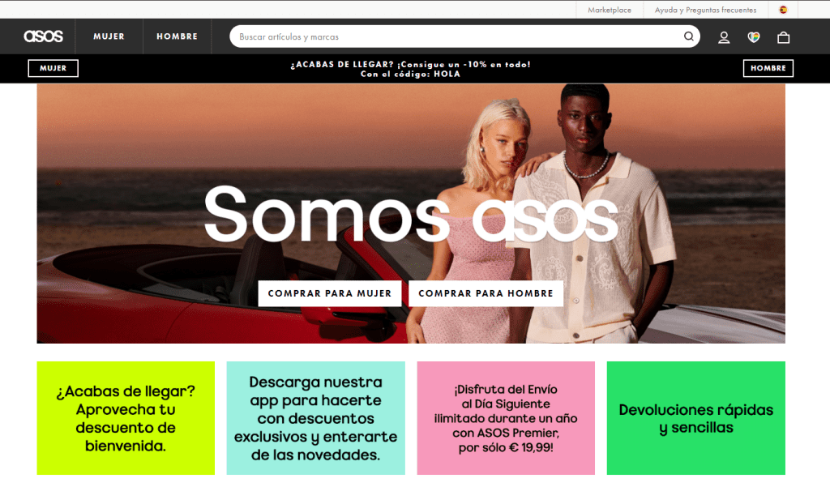
Task: Click the ASOS logo in header
Action: [44, 36]
